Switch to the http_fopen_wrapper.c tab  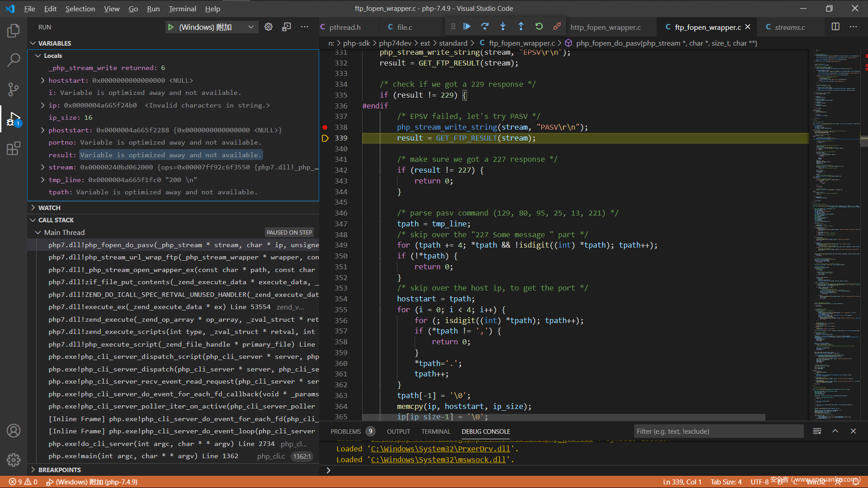pyautogui.click(x=605, y=27)
